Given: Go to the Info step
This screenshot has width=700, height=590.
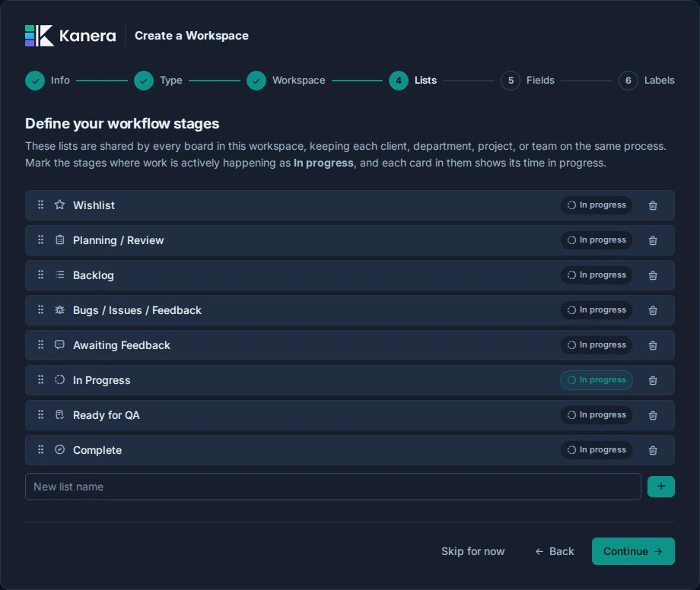Looking at the screenshot, I should [47, 81].
